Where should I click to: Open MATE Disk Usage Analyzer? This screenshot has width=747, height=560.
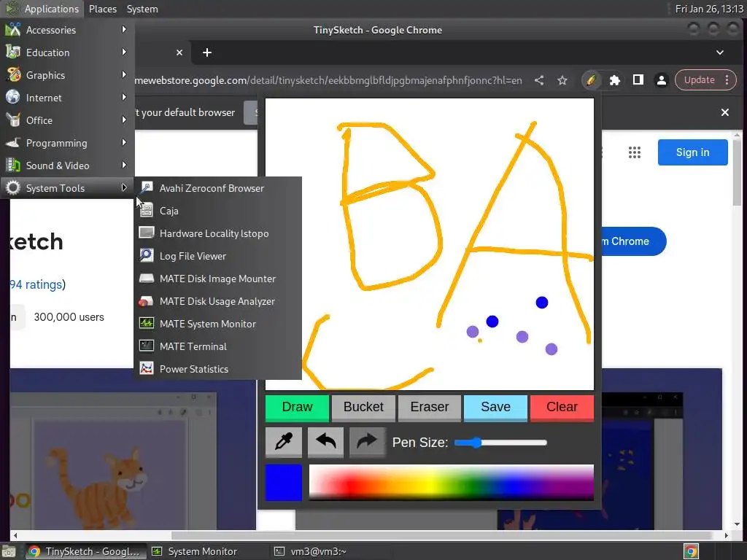tap(218, 301)
